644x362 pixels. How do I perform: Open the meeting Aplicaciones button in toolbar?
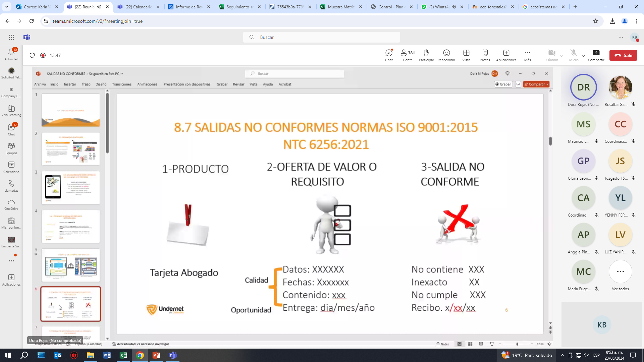[506, 55]
